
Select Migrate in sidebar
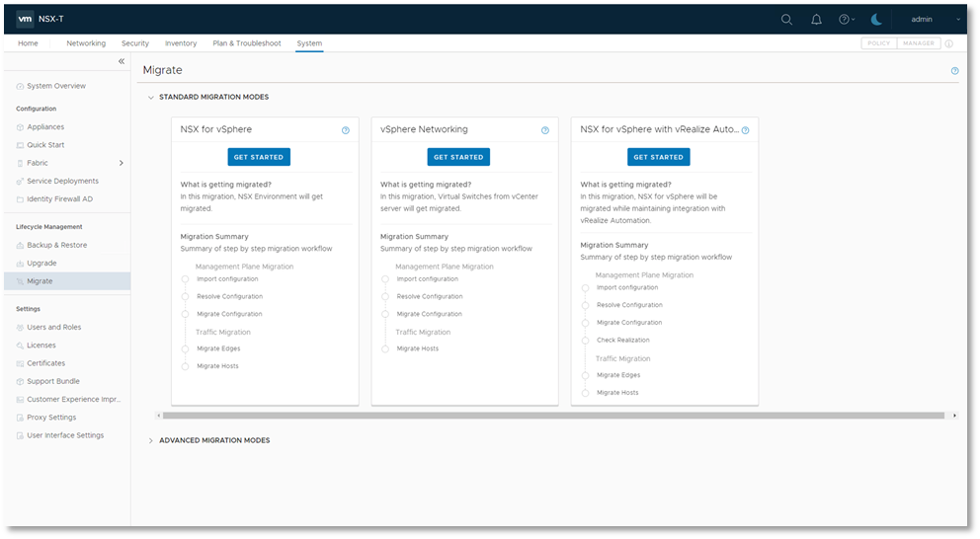[67, 281]
